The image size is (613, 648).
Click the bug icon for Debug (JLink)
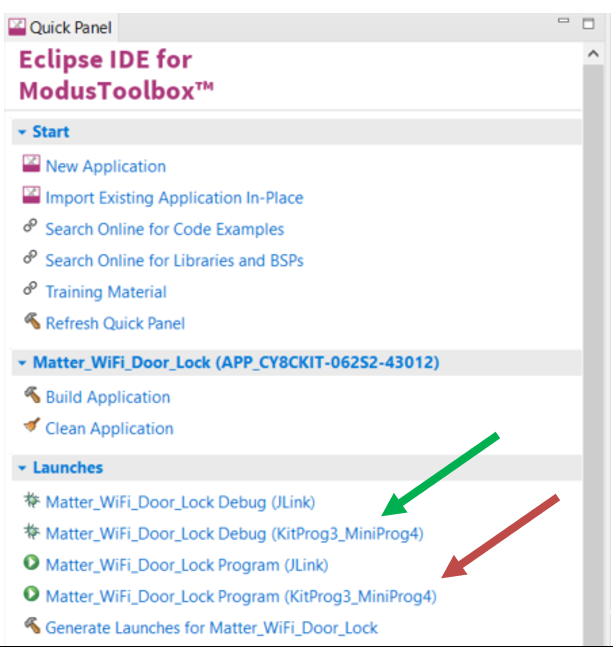pyautogui.click(x=31, y=500)
